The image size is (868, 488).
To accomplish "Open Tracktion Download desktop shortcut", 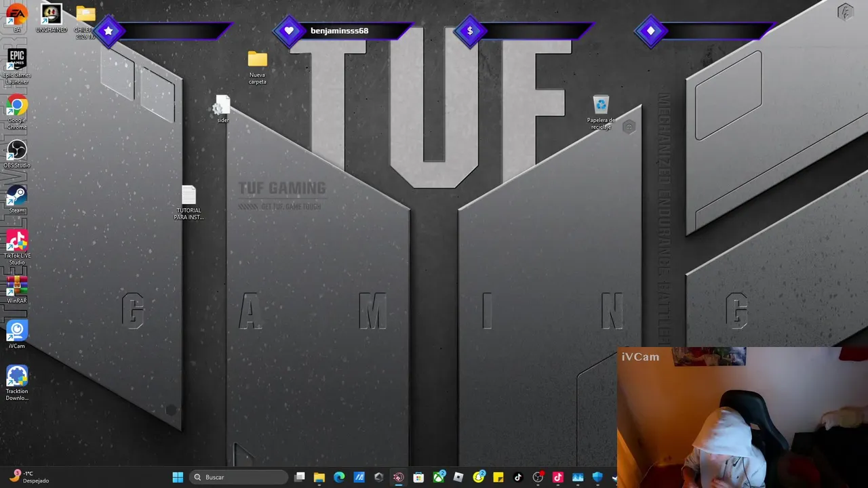I will click(x=17, y=383).
